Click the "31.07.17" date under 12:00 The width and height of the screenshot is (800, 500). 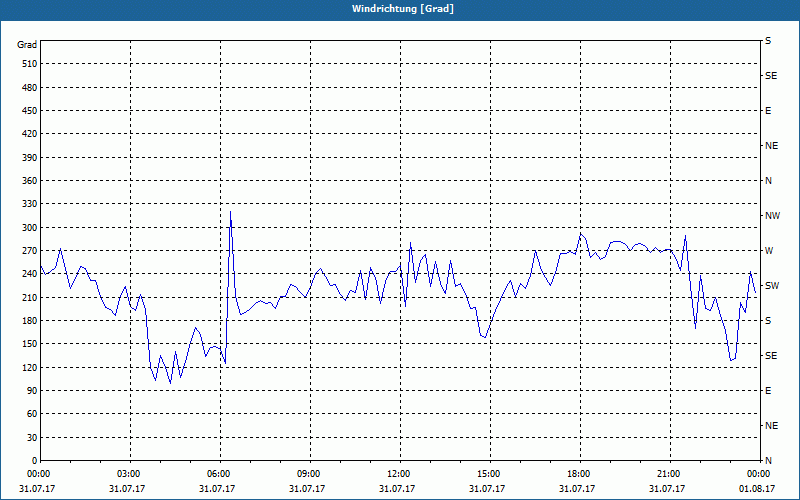pyautogui.click(x=397, y=489)
